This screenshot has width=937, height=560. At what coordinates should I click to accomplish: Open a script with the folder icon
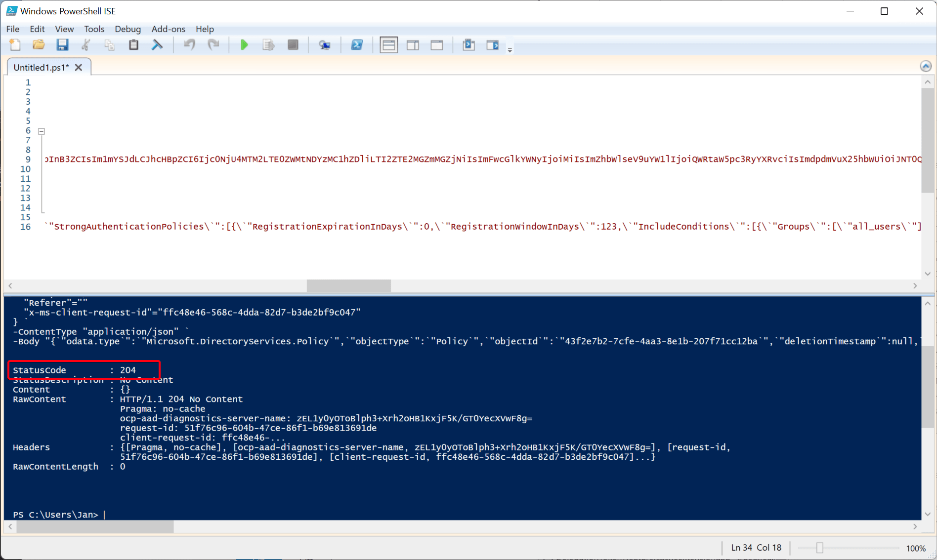pos(39,45)
